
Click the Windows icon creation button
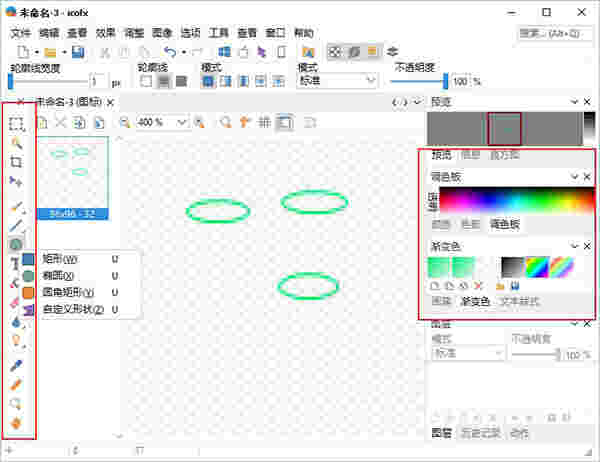click(225, 52)
